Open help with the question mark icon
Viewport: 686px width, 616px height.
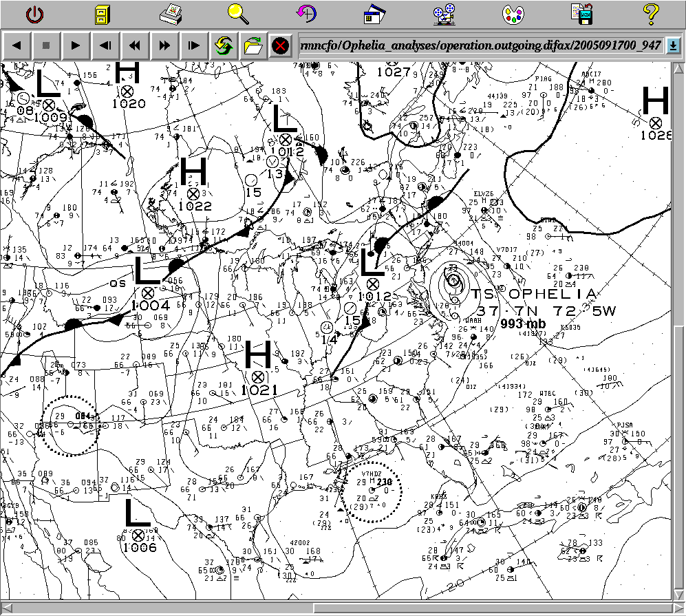click(650, 13)
